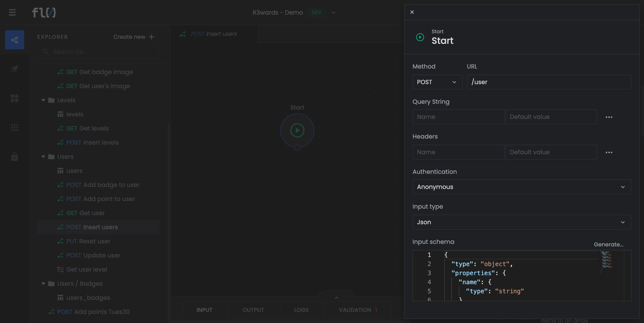This screenshot has width=644, height=323.
Task: Collapse the Users folder
Action: (x=43, y=157)
